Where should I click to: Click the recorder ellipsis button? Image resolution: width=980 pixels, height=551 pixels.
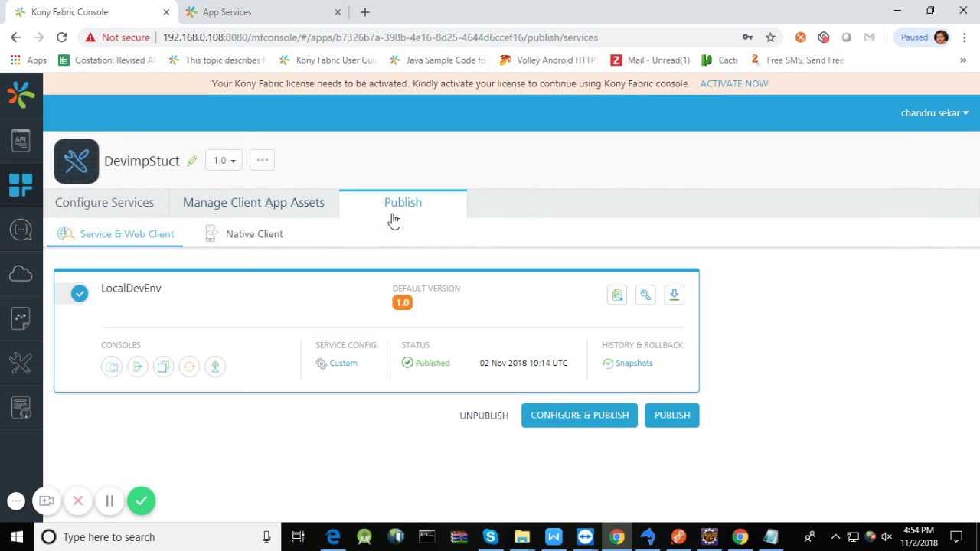[16, 501]
